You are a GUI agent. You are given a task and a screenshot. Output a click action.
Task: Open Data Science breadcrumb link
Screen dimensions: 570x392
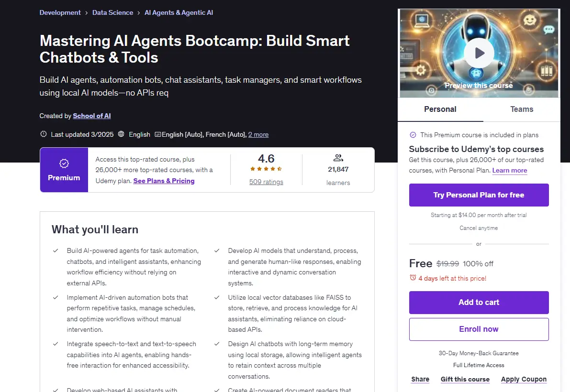point(112,12)
